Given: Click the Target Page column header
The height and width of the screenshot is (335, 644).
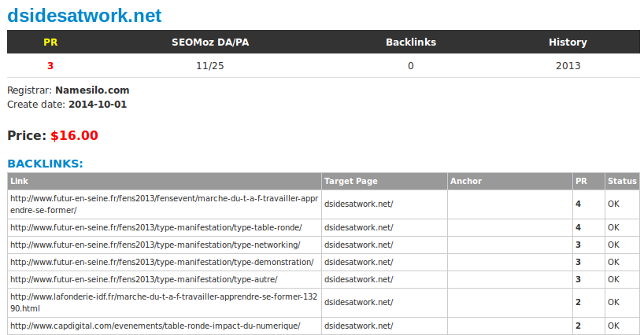Looking at the screenshot, I should tap(351, 181).
